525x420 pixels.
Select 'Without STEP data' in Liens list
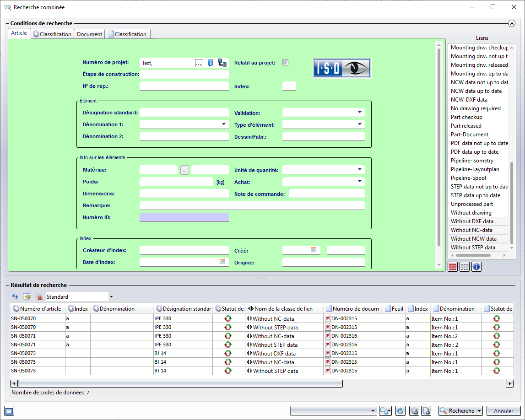click(473, 248)
